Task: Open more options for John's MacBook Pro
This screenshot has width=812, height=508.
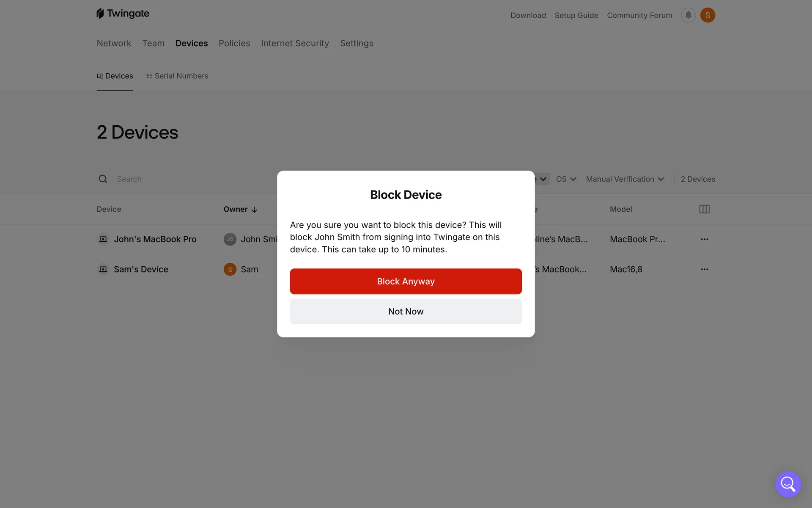Action: [x=704, y=239]
